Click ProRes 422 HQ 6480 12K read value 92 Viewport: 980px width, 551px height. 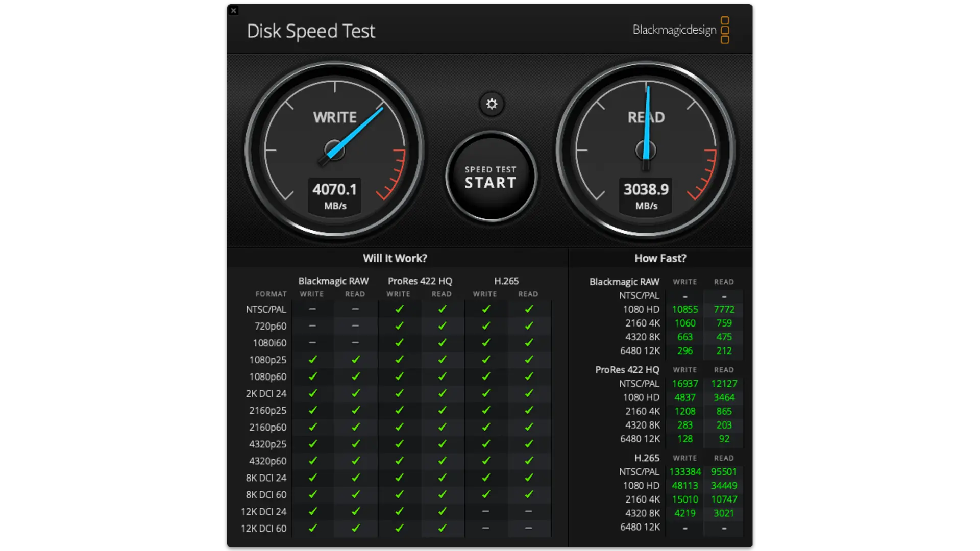[724, 439]
